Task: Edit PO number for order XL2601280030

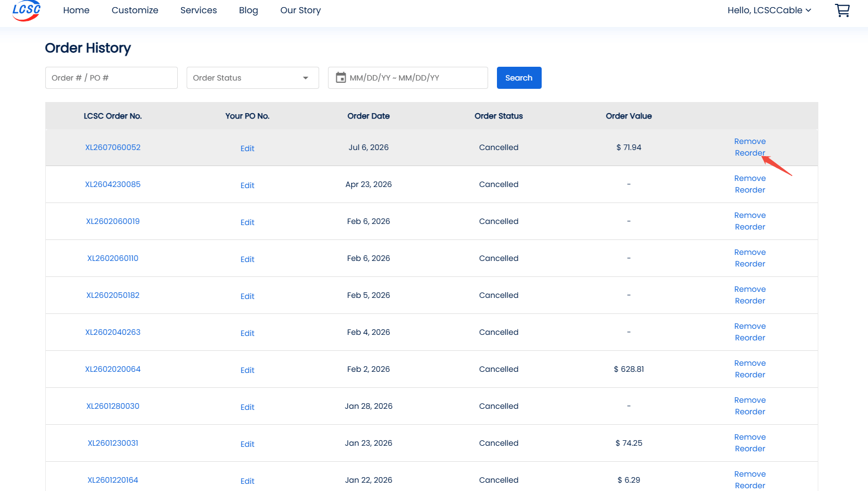Action: (x=247, y=407)
